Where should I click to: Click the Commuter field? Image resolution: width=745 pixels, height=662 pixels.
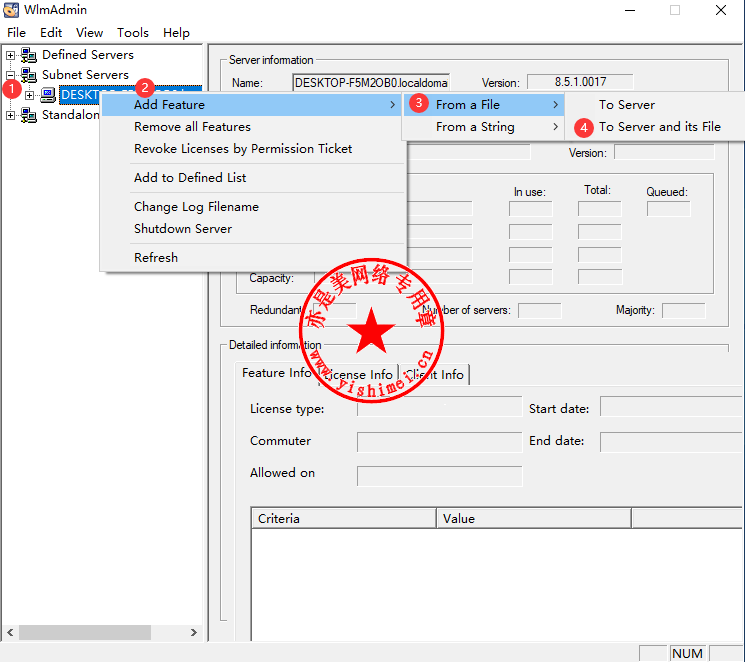tap(439, 441)
